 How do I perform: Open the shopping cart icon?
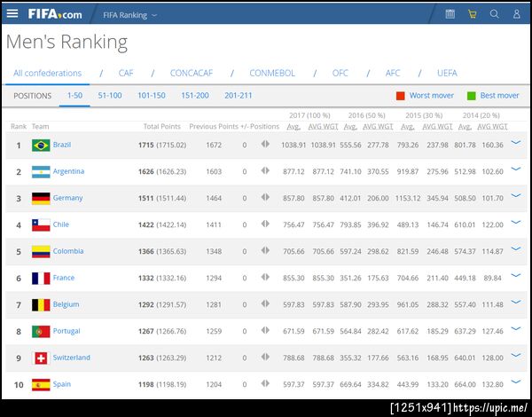point(472,14)
